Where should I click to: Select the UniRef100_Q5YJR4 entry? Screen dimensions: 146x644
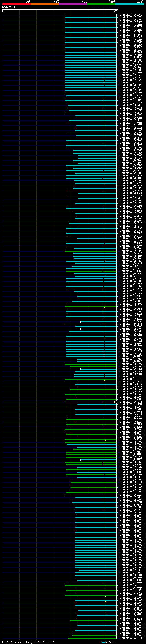coord(131,118)
